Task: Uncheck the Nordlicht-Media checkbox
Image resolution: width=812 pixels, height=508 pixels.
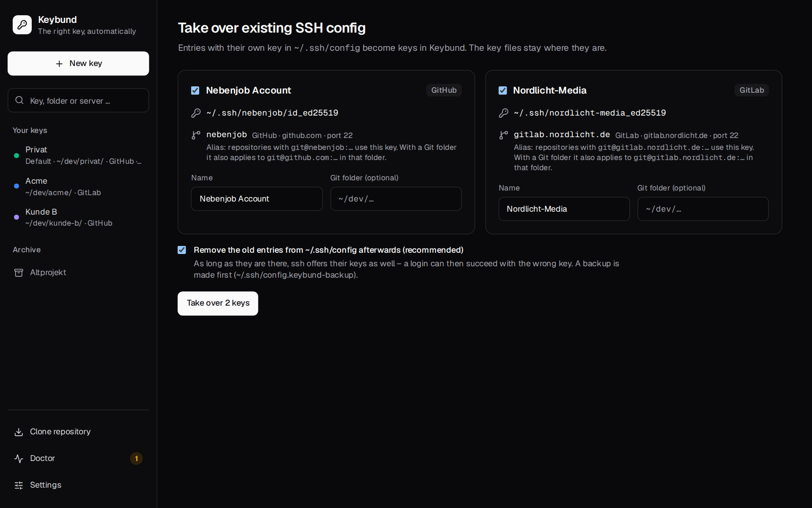Action: click(x=502, y=91)
